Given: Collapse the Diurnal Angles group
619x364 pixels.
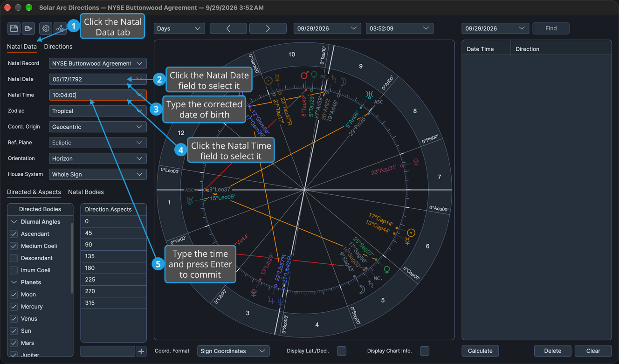Looking at the screenshot, I should [14, 222].
